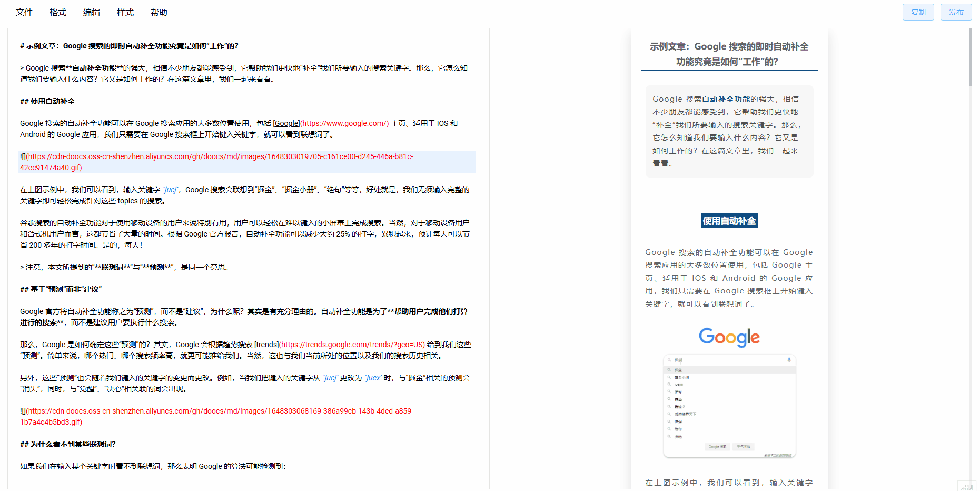
Task: Click the trends.google.com URL in the editor
Action: pos(352,345)
